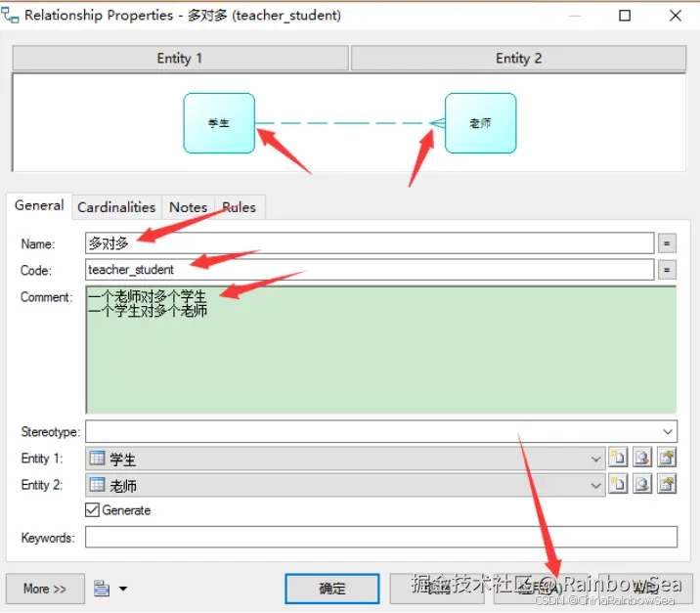Open the Stereotype dropdown

(x=667, y=431)
